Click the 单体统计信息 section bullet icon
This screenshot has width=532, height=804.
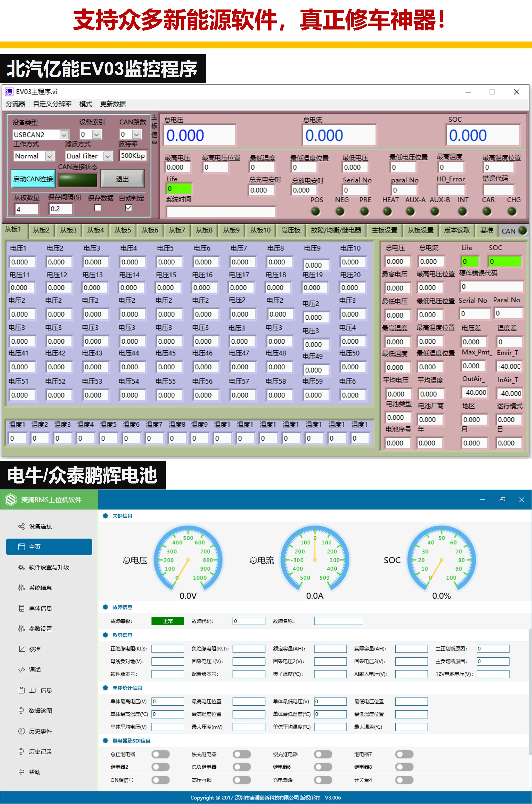tap(105, 688)
